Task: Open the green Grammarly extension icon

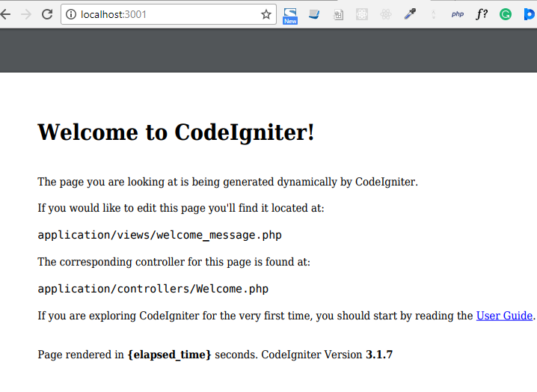Action: coord(506,14)
